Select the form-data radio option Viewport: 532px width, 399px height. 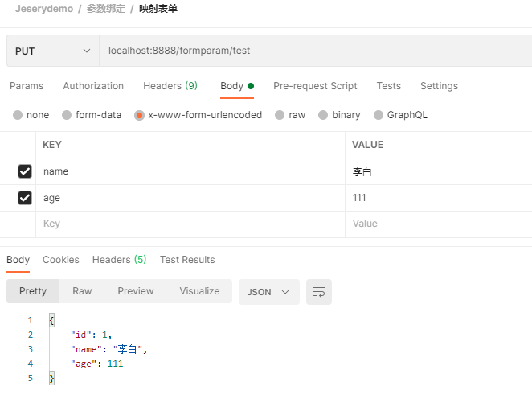[x=67, y=115]
